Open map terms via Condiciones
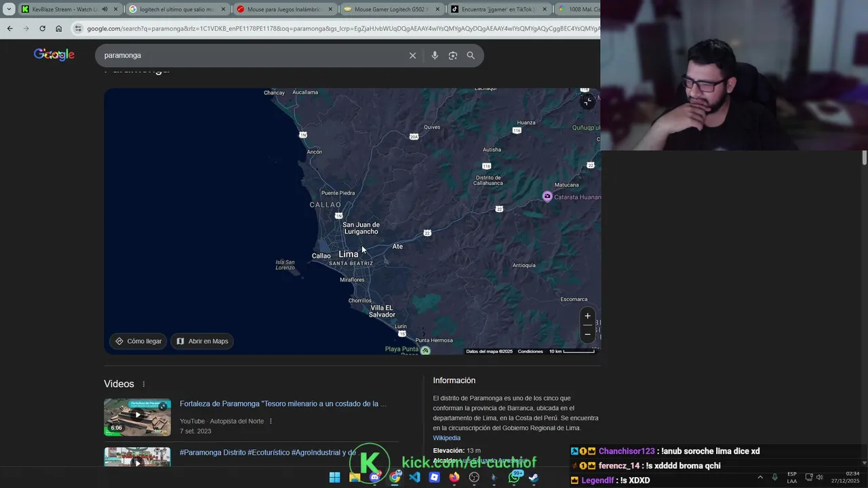The width and height of the screenshot is (868, 488). point(530,351)
